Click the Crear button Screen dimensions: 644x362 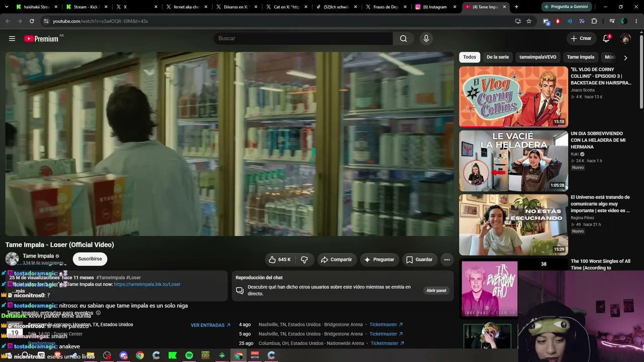(x=581, y=39)
